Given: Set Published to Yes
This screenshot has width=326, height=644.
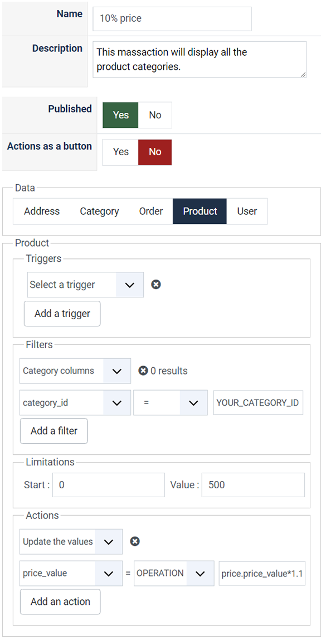Looking at the screenshot, I should coord(120,115).
